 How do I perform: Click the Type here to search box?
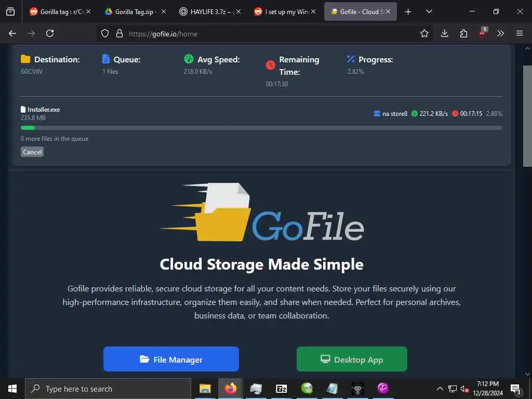[x=108, y=389]
